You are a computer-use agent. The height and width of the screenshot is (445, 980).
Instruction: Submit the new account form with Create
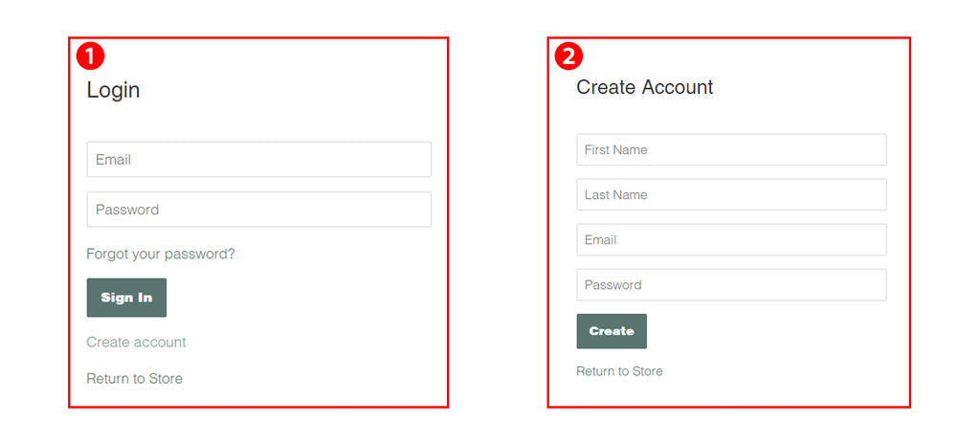(x=612, y=331)
